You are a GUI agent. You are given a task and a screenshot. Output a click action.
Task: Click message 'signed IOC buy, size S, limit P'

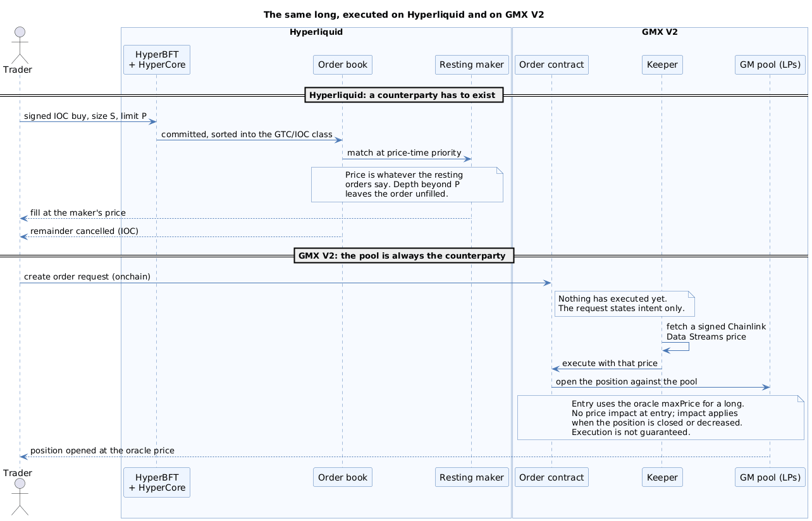point(85,116)
